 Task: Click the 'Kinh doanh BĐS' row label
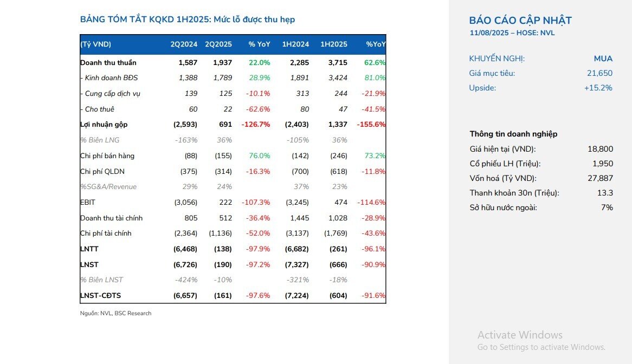(111, 78)
